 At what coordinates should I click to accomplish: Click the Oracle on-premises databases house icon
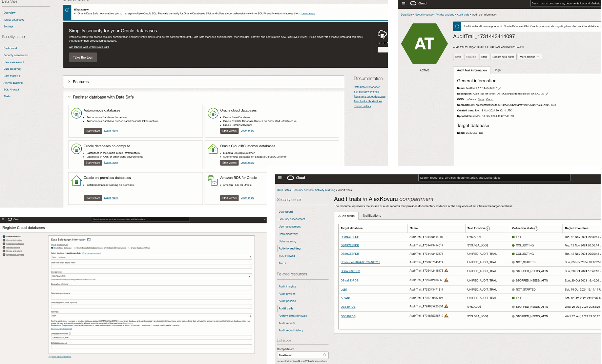tap(77, 181)
